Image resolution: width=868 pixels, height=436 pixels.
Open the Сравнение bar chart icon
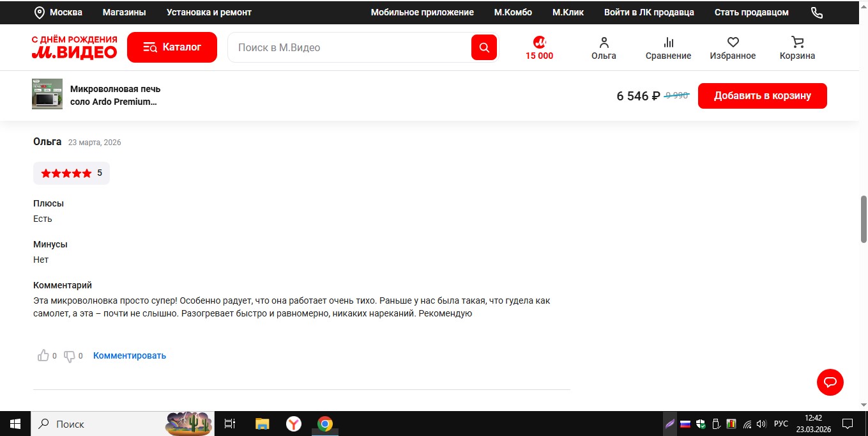click(669, 42)
